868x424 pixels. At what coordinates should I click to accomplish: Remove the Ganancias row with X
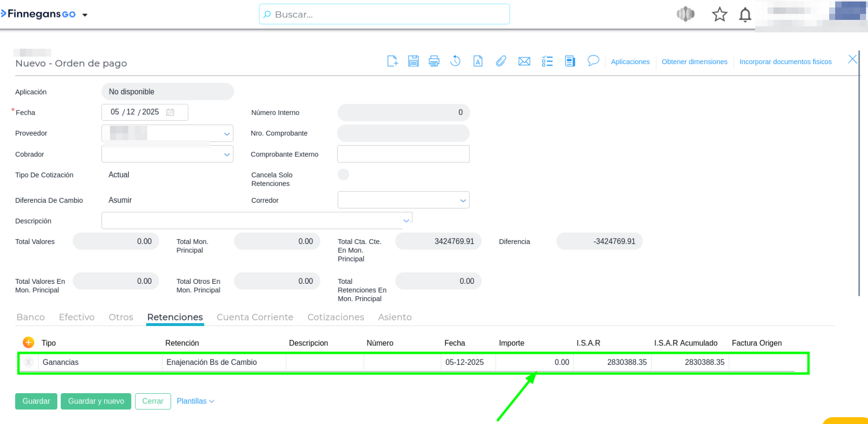[28, 362]
